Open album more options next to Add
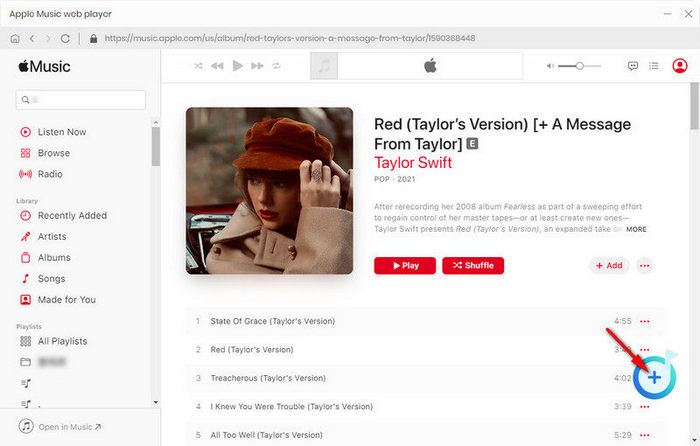 click(645, 266)
